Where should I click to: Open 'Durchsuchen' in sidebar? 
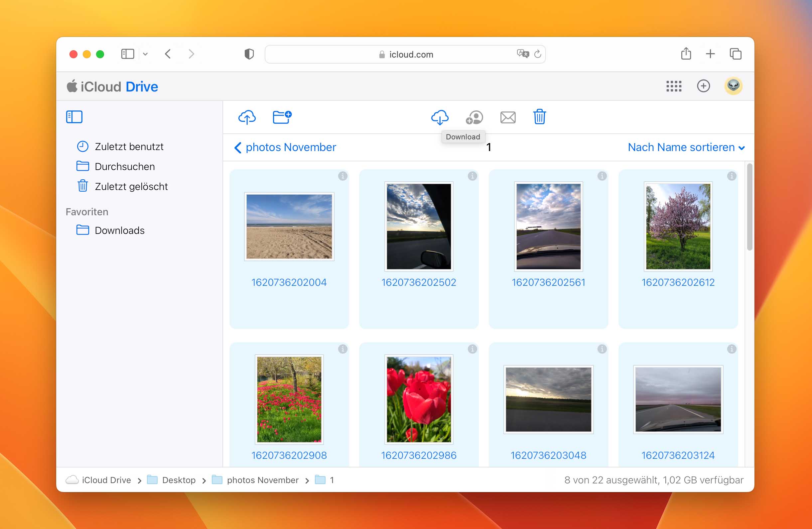pos(124,166)
